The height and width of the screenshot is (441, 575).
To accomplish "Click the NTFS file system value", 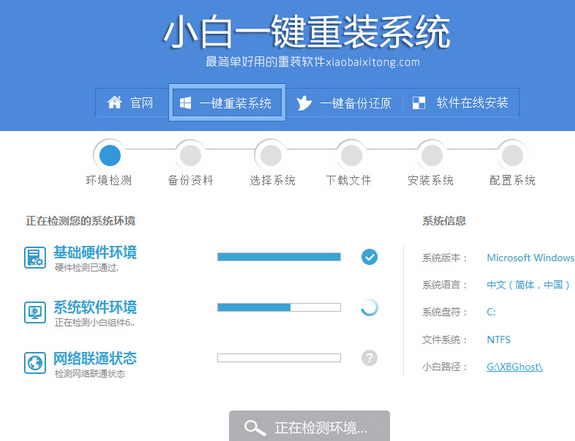I will (498, 339).
